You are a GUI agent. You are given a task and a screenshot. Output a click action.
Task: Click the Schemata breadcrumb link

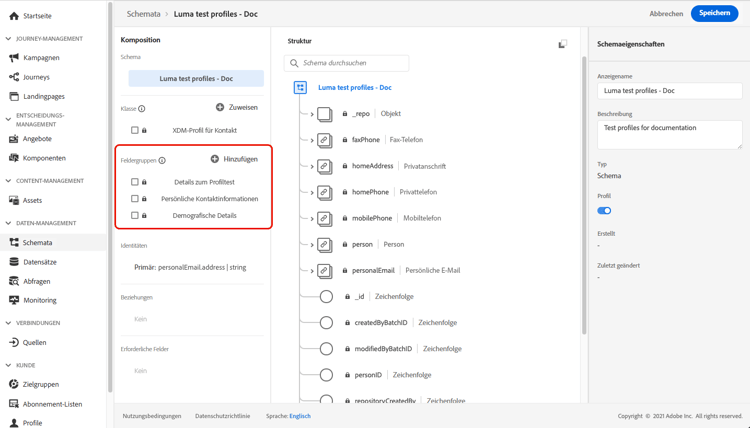click(143, 14)
